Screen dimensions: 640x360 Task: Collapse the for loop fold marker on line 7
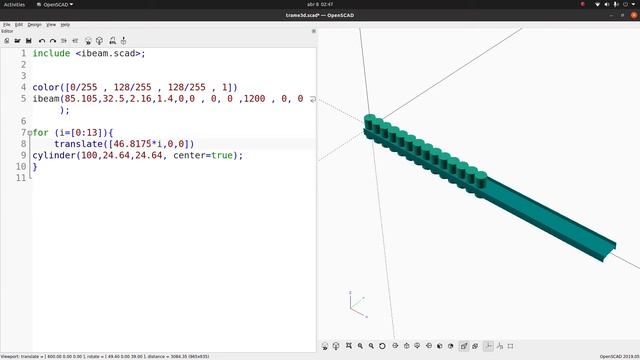pyautogui.click(x=30, y=133)
